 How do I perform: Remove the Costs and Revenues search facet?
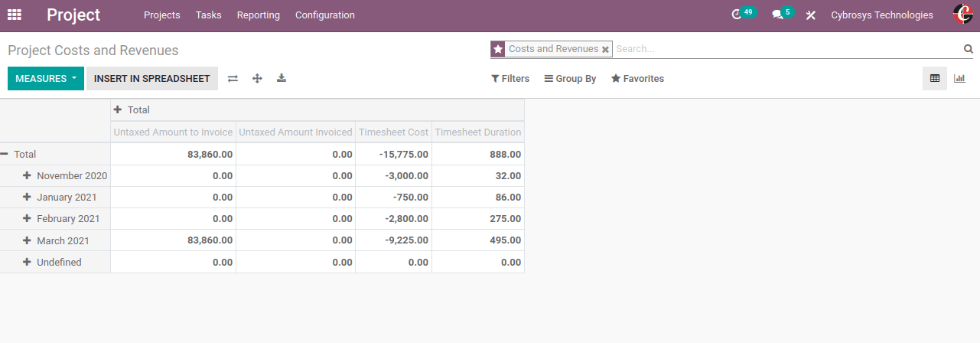point(605,49)
